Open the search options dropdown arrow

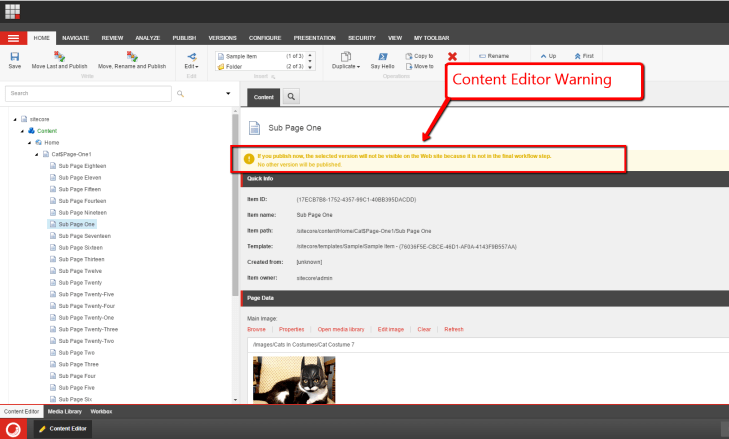coord(228,93)
